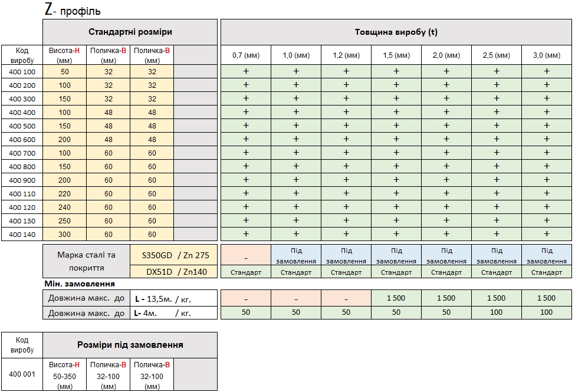575x392 pixels.
Task: Select product code cell '400 900'
Action: 22,180
